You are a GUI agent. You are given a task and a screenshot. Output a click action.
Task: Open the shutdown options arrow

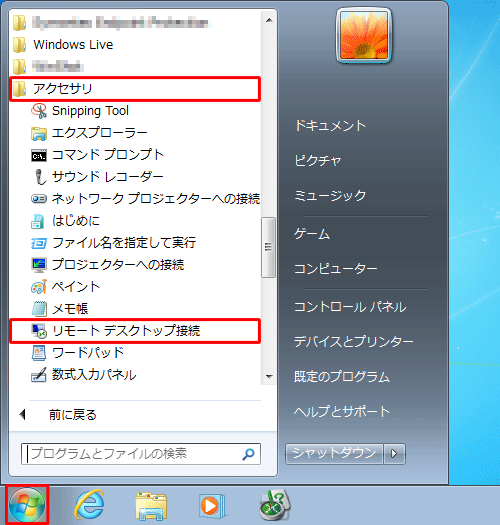point(395,454)
